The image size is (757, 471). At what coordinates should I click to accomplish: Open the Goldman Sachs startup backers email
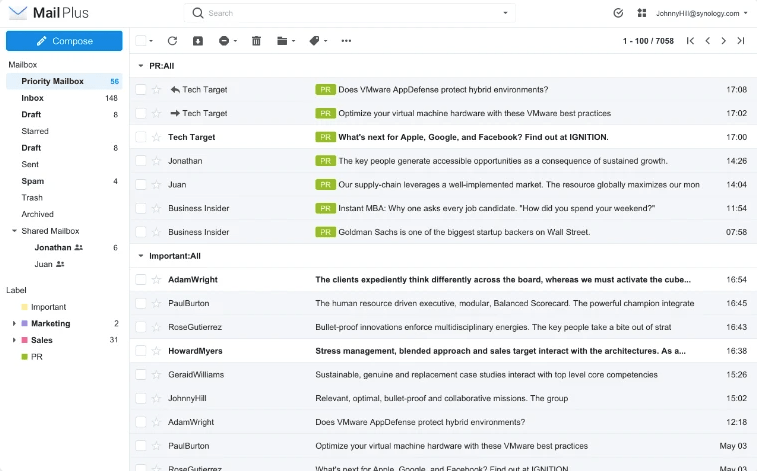(443, 232)
